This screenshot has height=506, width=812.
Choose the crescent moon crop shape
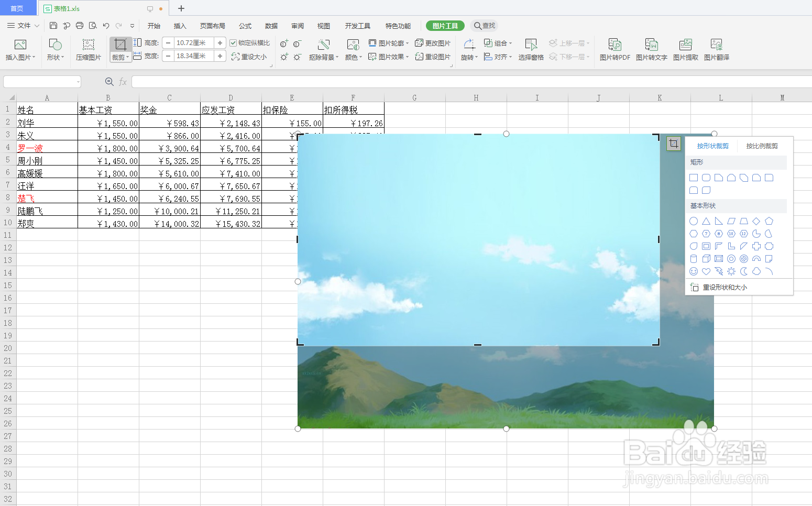744,271
